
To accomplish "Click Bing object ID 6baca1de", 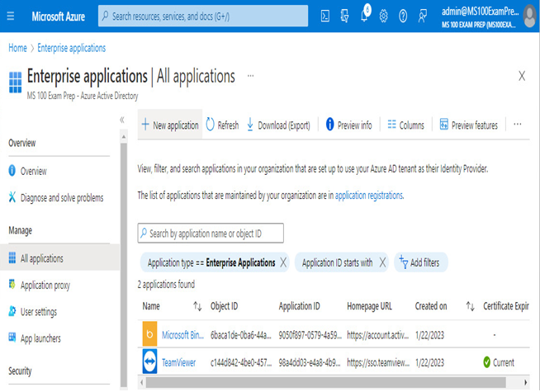I will tap(241, 335).
